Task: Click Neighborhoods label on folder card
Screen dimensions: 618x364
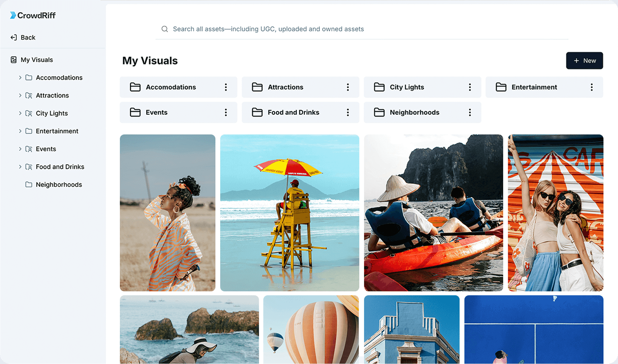Action: click(414, 112)
